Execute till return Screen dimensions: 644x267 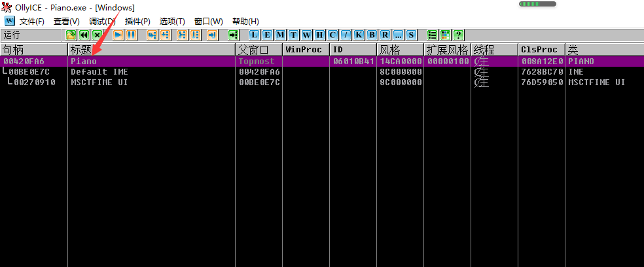pyautogui.click(x=212, y=35)
